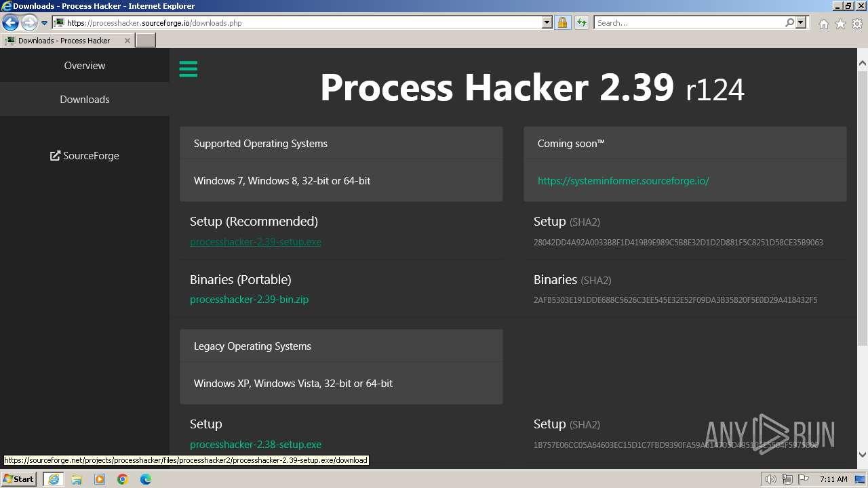Open the Chrome taskbar icon

[123, 479]
